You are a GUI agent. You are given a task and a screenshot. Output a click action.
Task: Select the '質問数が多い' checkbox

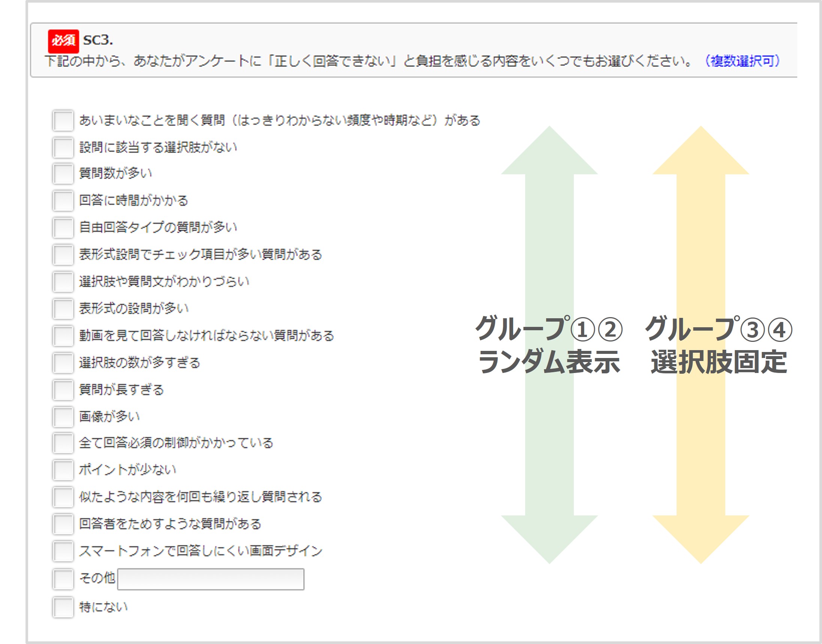[63, 174]
